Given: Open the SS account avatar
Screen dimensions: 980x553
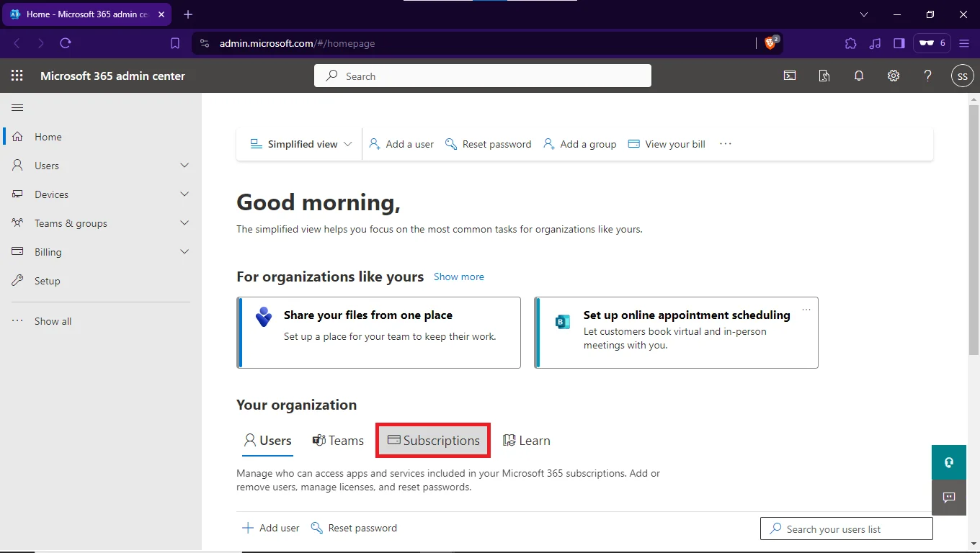Looking at the screenshot, I should 963,76.
